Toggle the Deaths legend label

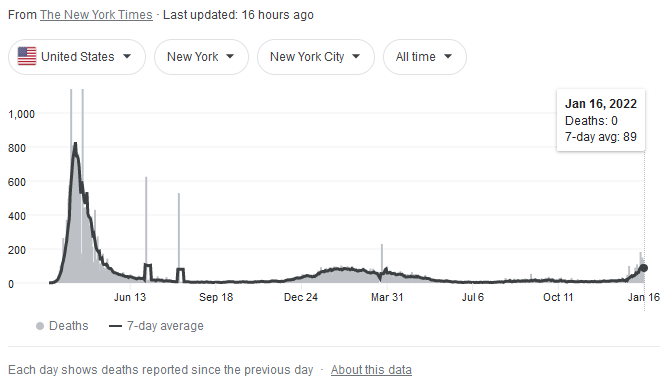[68, 326]
